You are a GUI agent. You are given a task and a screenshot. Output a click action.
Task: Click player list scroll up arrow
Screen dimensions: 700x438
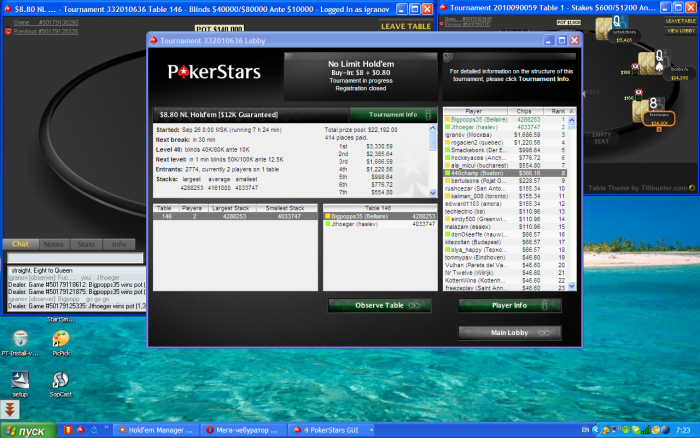coord(571,120)
